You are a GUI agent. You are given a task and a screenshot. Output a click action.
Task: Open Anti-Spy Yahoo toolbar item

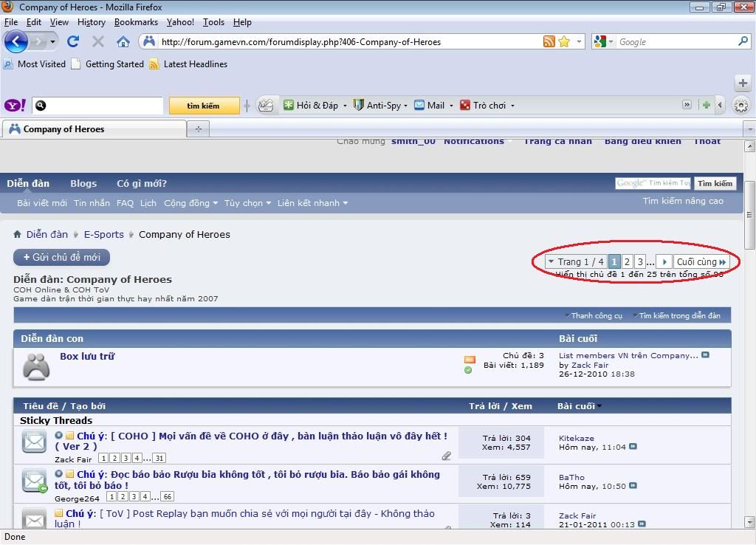coord(380,105)
